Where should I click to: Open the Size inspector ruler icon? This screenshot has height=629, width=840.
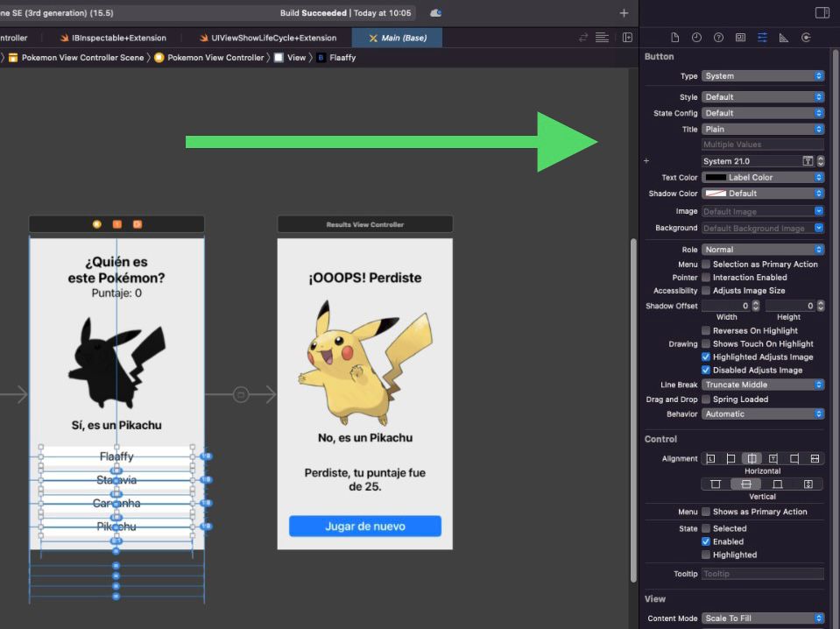click(x=784, y=38)
